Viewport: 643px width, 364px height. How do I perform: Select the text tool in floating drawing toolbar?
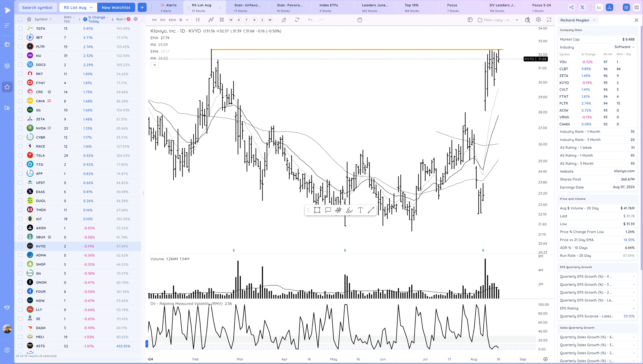(360, 210)
